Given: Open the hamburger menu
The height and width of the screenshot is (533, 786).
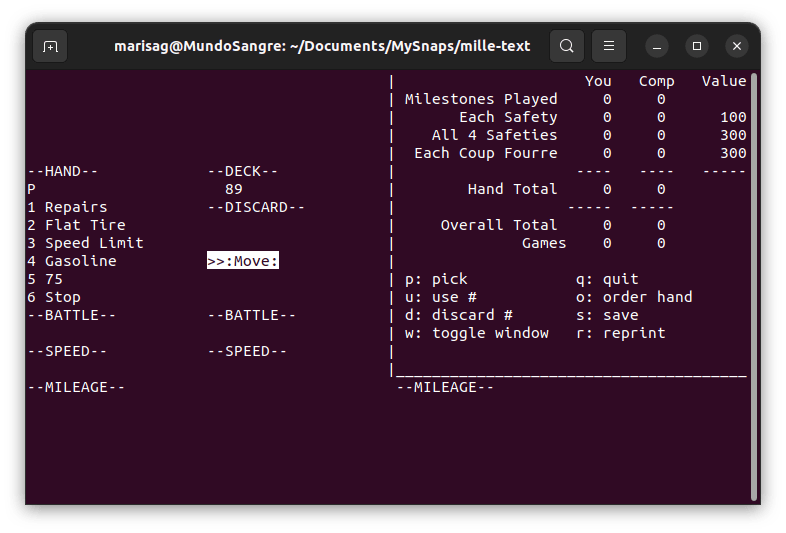Looking at the screenshot, I should coord(609,46).
